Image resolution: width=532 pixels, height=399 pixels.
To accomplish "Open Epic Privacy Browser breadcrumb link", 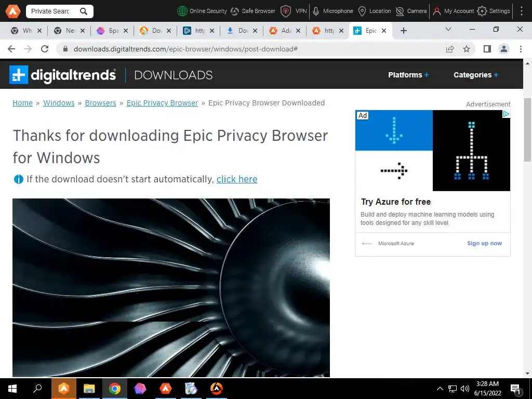I will tap(162, 103).
